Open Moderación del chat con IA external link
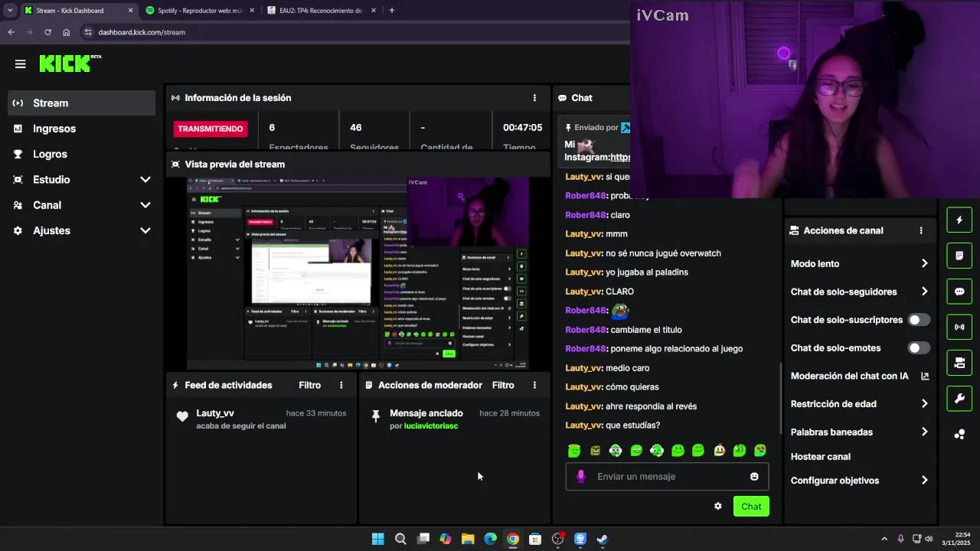980x551 pixels. point(925,376)
